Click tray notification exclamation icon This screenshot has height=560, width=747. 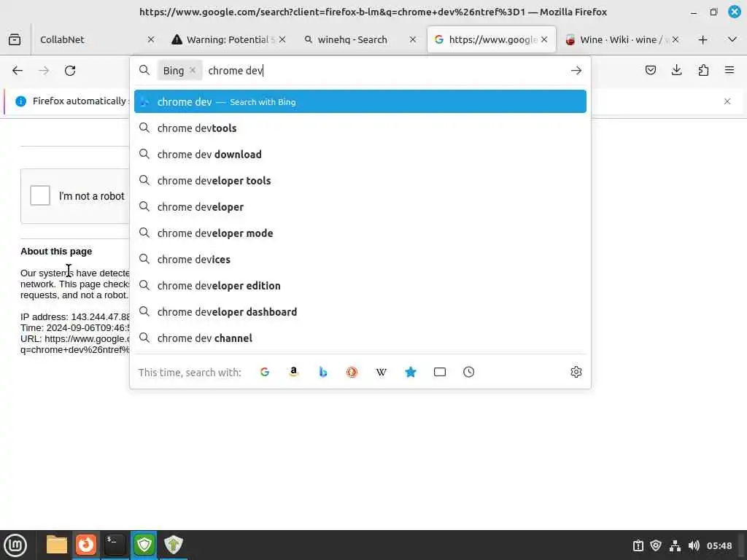point(638,545)
